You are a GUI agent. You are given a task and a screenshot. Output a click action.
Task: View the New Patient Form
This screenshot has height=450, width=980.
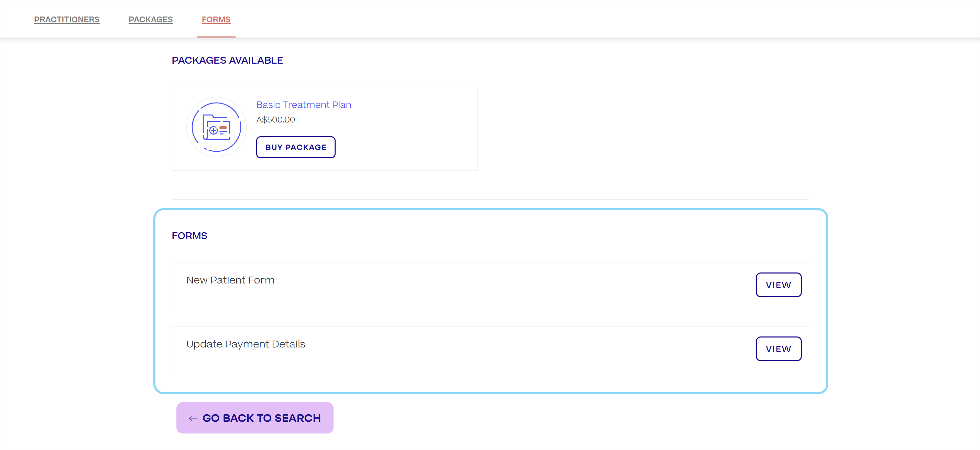(x=778, y=285)
